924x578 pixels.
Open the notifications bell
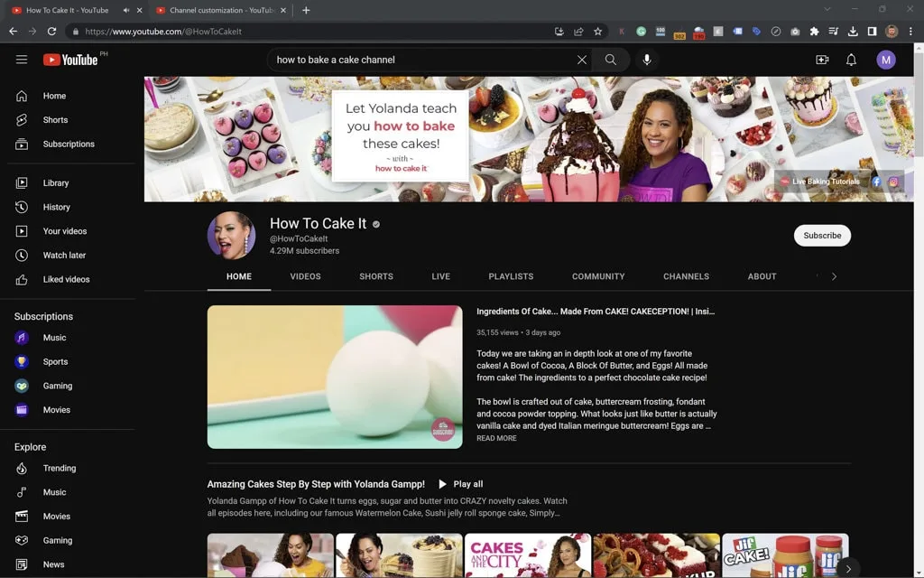[849, 60]
